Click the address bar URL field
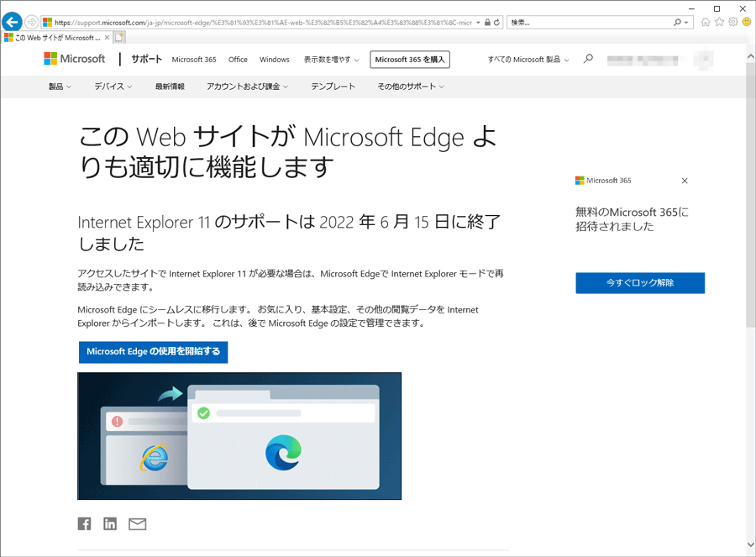 (263, 22)
